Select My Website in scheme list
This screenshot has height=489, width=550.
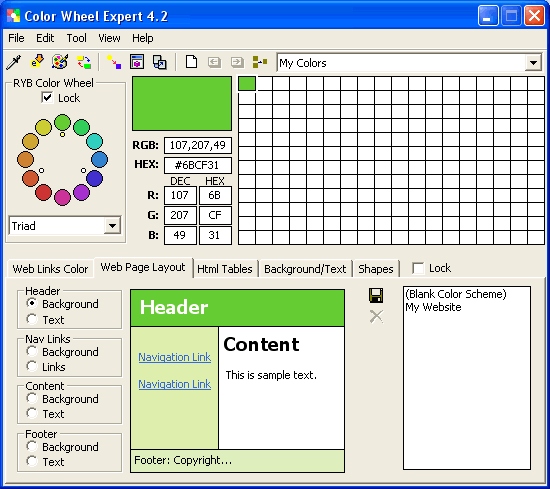(433, 307)
